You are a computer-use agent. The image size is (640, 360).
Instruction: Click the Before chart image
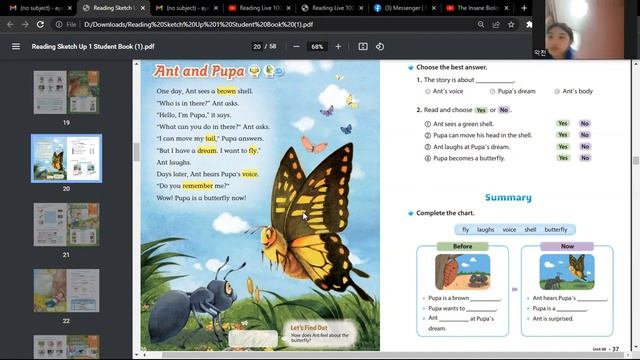(462, 272)
